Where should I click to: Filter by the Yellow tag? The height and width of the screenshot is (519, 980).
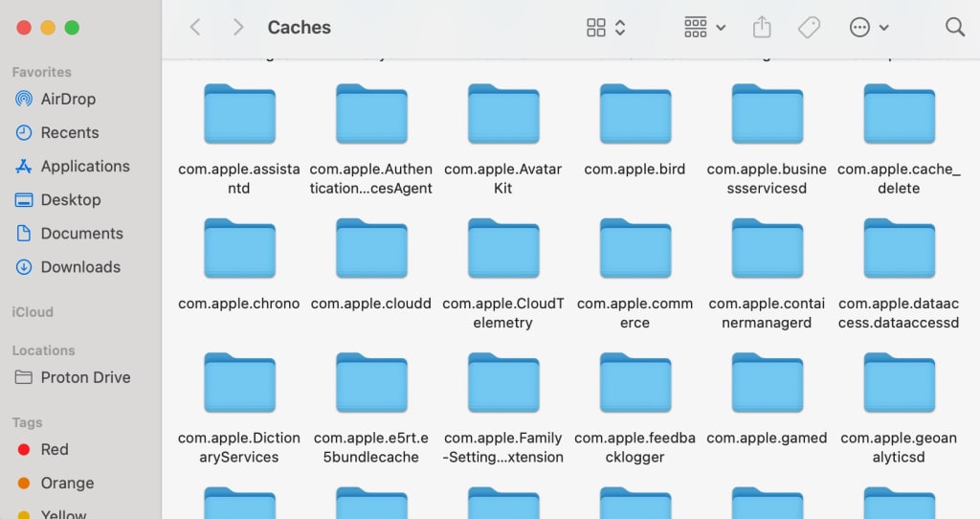click(63, 514)
